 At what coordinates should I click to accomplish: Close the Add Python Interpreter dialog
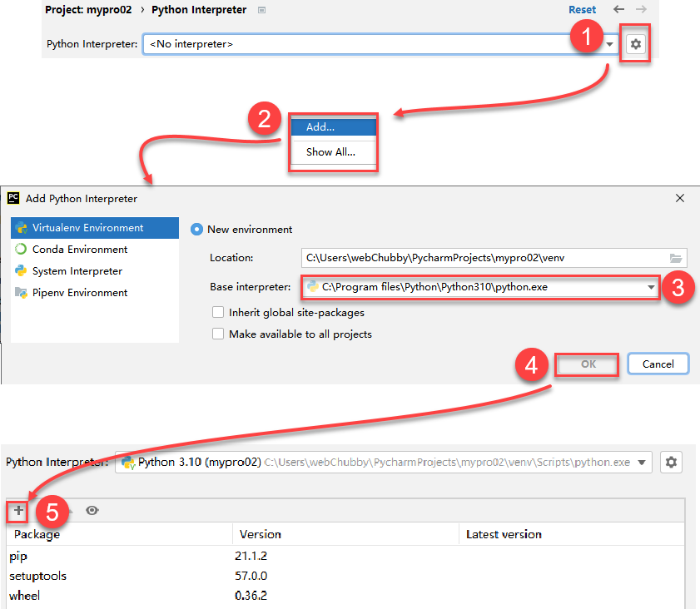tap(680, 198)
